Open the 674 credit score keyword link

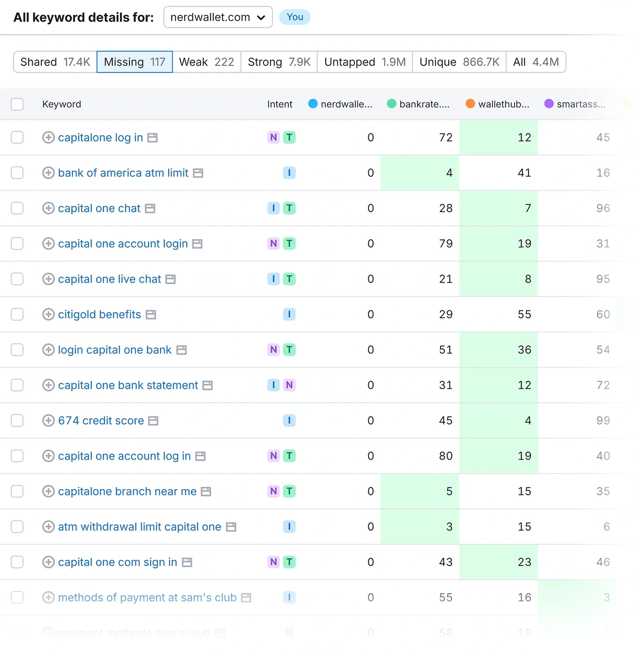coord(101,421)
